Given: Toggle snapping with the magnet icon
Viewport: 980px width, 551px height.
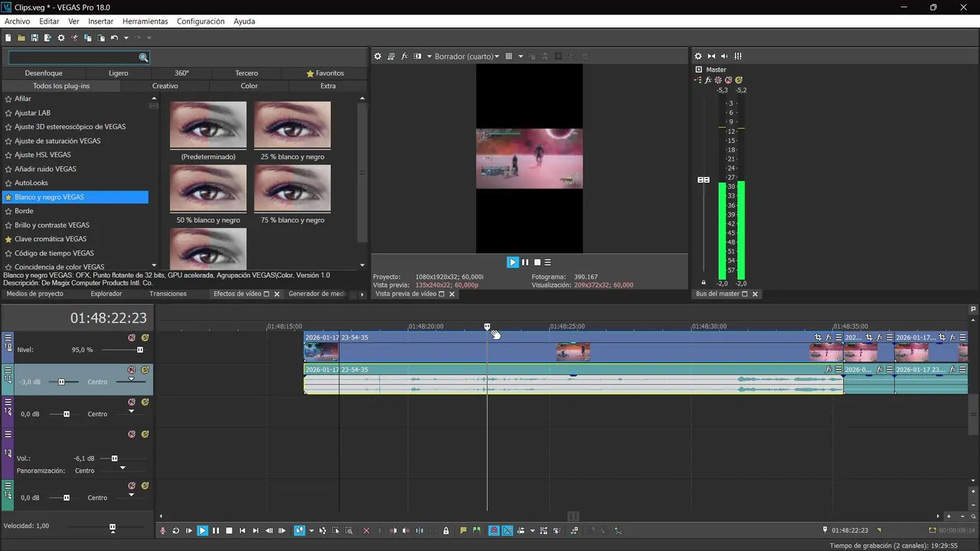Looking at the screenshot, I should coord(494,530).
